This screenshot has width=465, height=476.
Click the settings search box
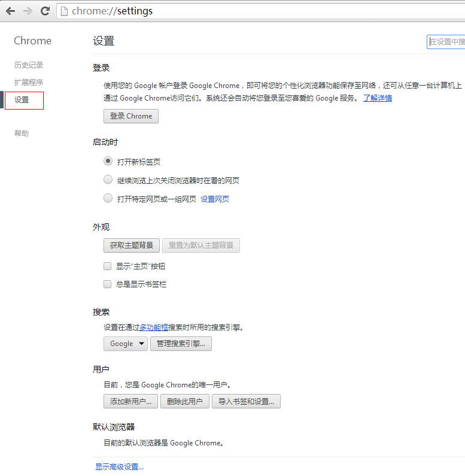point(446,42)
